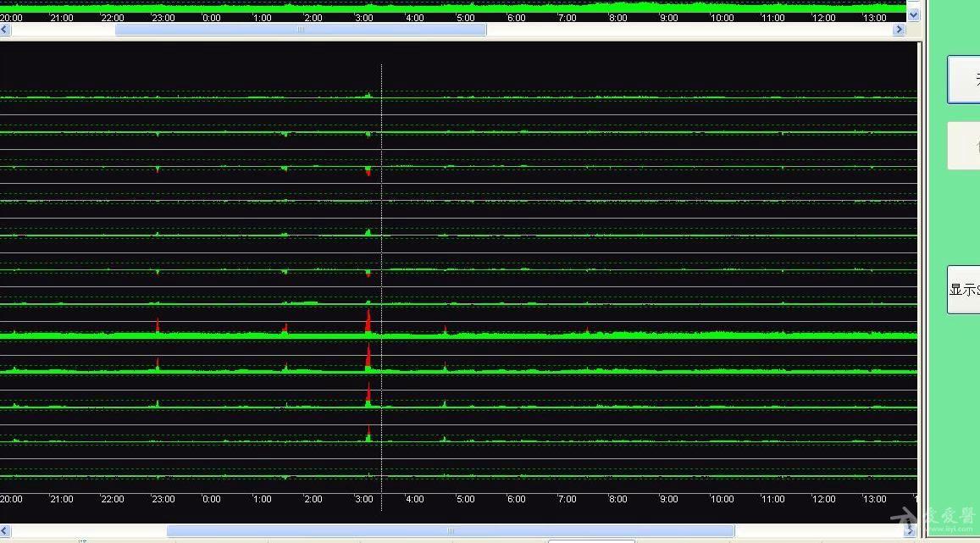Click the small red peak near 7:30
Screen dimensions: 980x543
(587, 330)
